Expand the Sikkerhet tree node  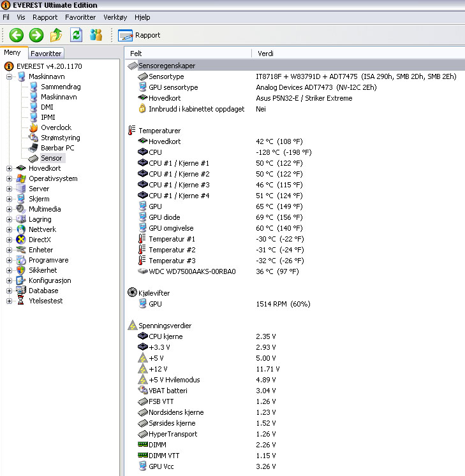pyautogui.click(x=9, y=270)
